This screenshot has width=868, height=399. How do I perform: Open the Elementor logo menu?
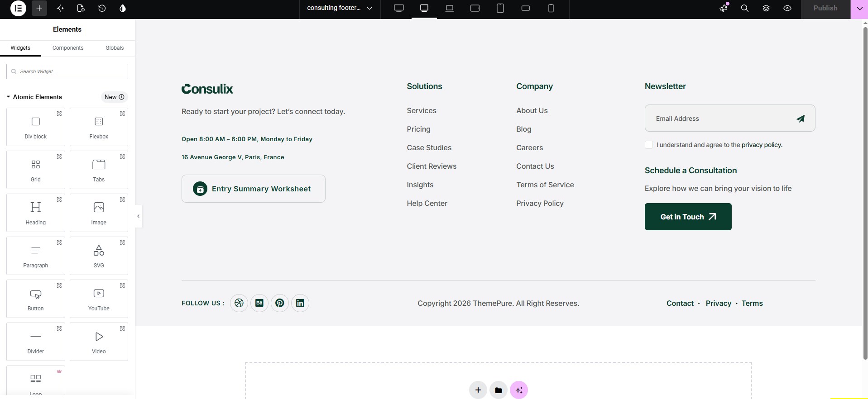tap(18, 8)
